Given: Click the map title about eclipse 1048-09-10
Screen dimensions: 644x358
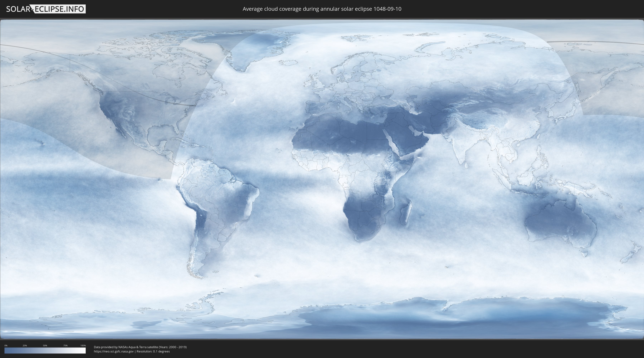Looking at the screenshot, I should pyautogui.click(x=322, y=9).
